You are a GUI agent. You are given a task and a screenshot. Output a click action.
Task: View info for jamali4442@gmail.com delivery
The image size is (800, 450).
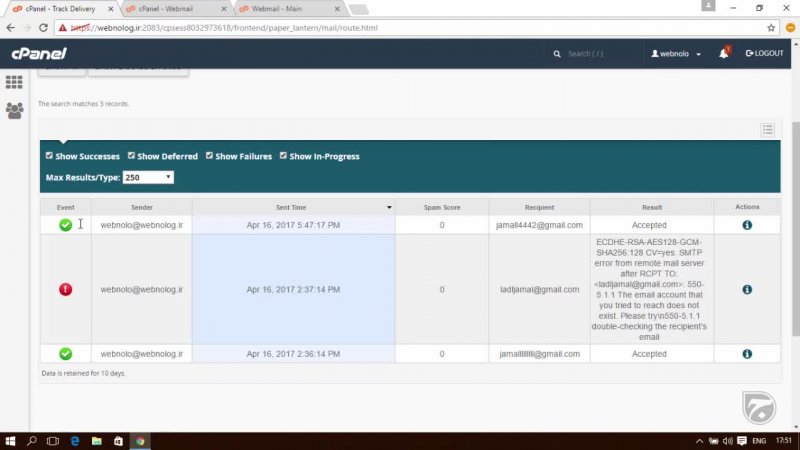747,225
